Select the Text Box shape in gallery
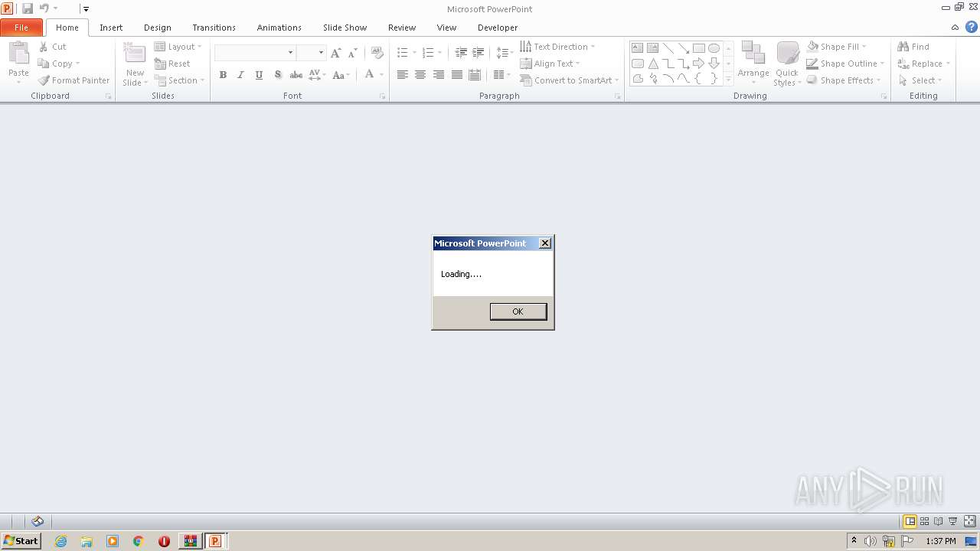This screenshot has width=980, height=551. [x=637, y=48]
